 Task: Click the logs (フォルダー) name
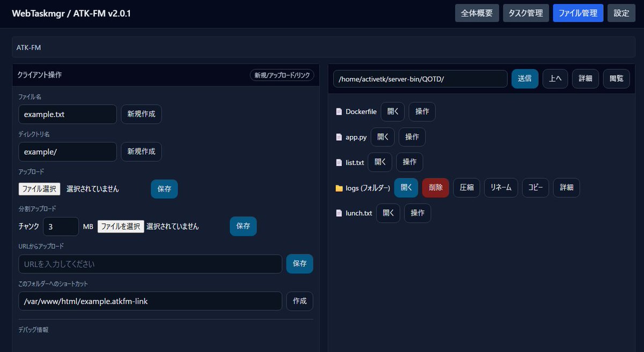coord(368,188)
